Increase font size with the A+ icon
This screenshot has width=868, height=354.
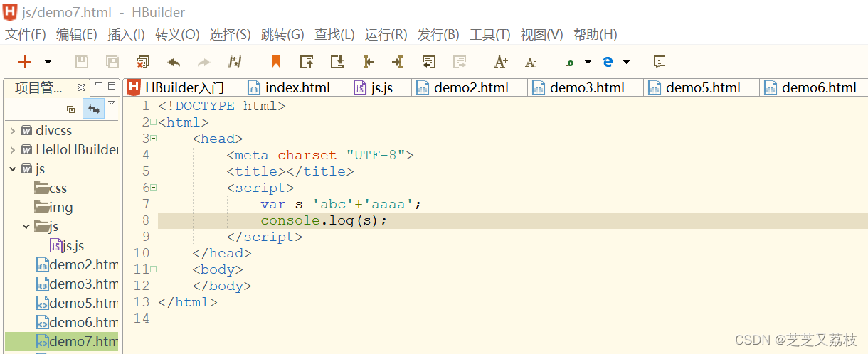tap(501, 62)
